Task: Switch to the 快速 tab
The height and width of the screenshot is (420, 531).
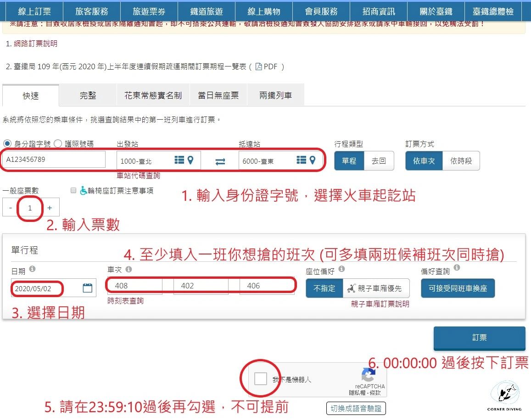Action: tap(31, 95)
